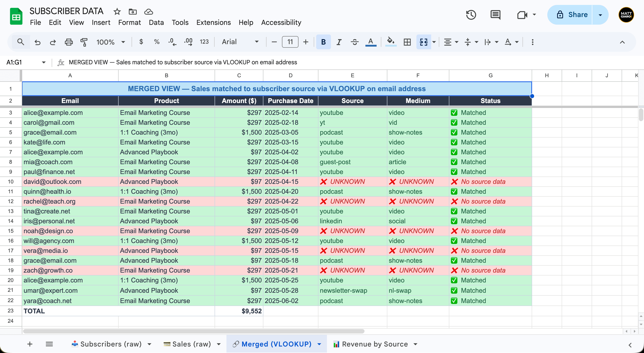Apply strikethrough formatting

[x=354, y=42]
